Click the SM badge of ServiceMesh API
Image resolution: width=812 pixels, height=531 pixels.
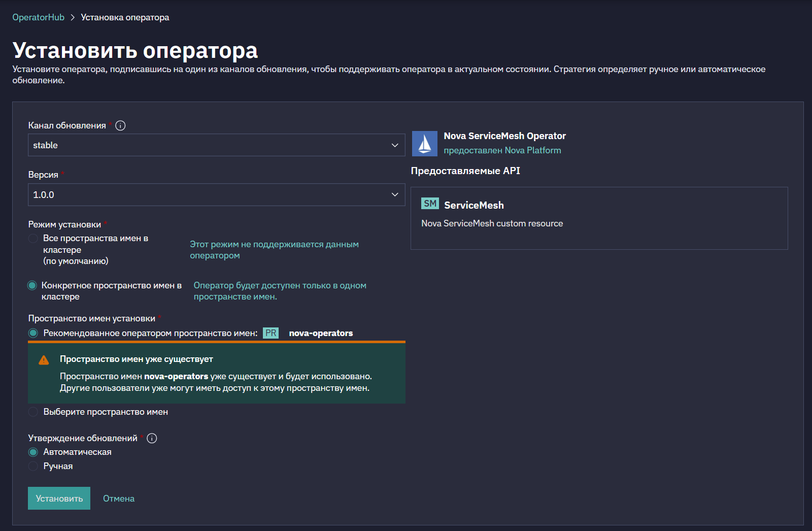[430, 204]
